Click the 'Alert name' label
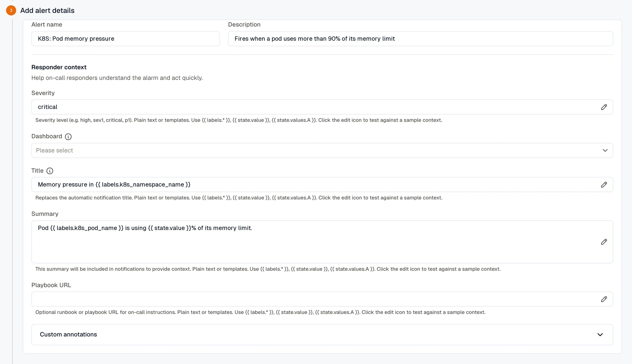Image resolution: width=632 pixels, height=364 pixels. pos(47,25)
